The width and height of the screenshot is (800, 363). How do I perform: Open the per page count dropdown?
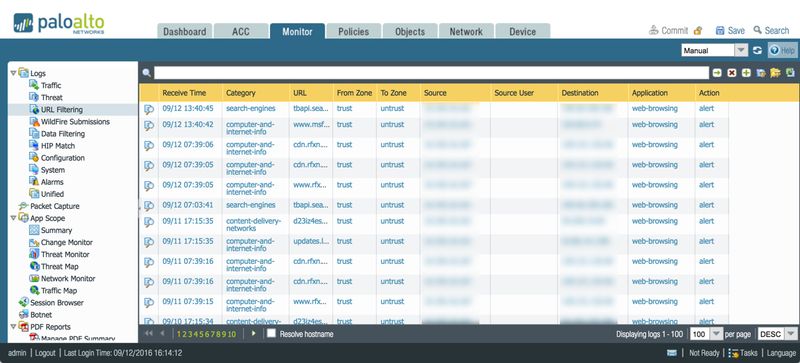pos(716,334)
